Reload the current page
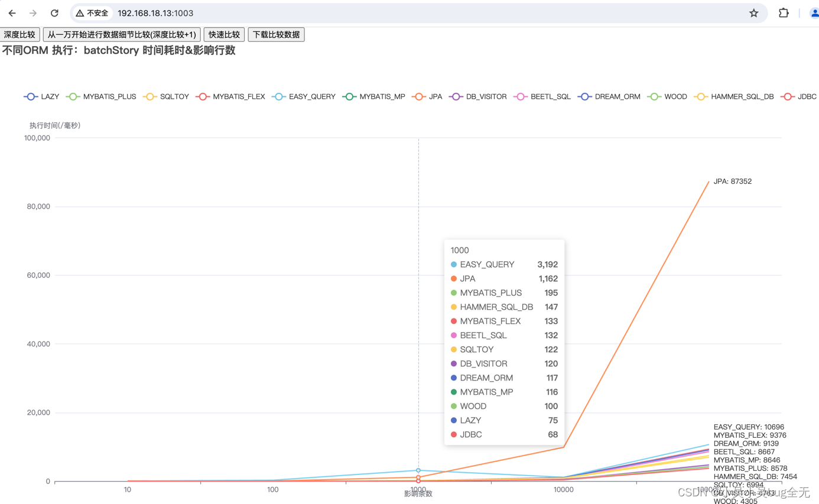The image size is (819, 504). pyautogui.click(x=54, y=13)
